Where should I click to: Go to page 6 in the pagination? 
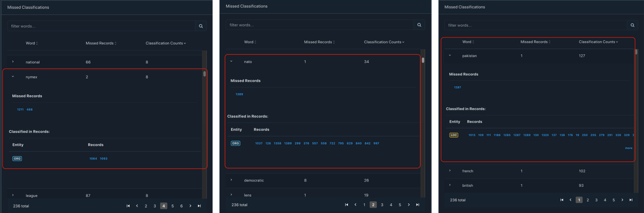(182, 206)
